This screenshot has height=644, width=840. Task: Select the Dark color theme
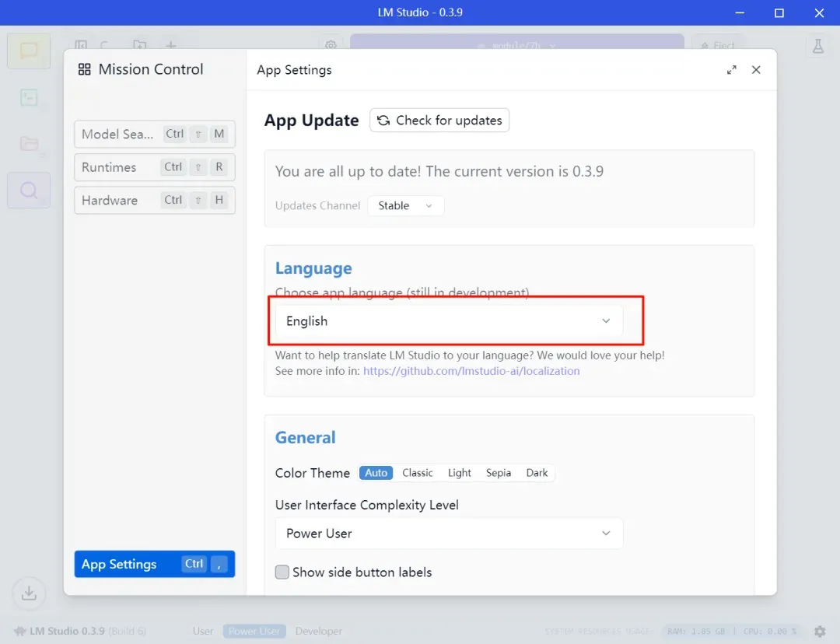tap(537, 473)
